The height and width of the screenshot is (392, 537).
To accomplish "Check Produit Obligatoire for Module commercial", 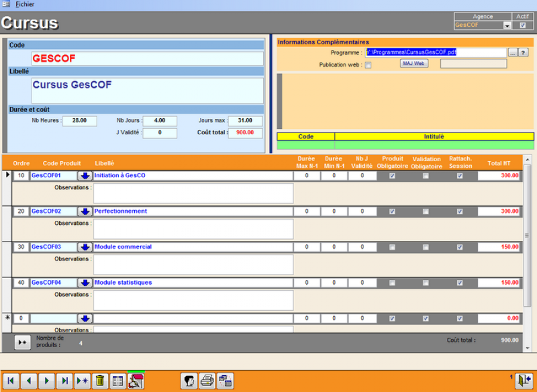I will pos(392,247).
